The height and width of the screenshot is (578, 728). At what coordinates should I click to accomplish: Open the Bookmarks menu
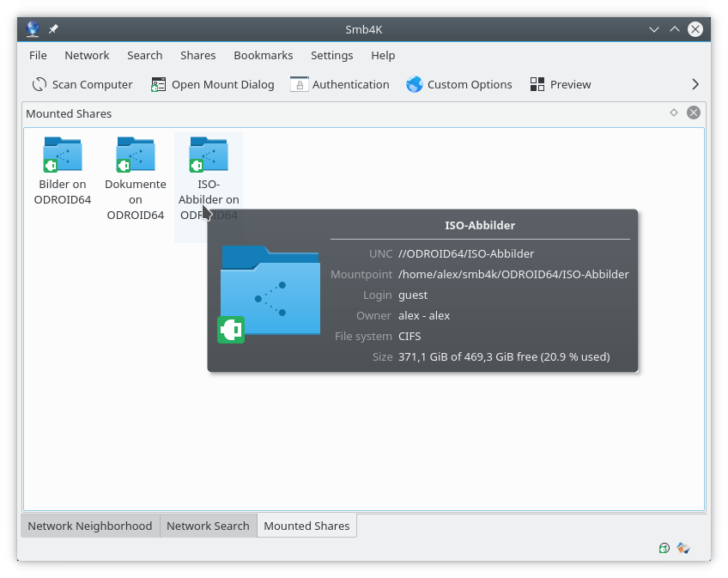click(263, 55)
